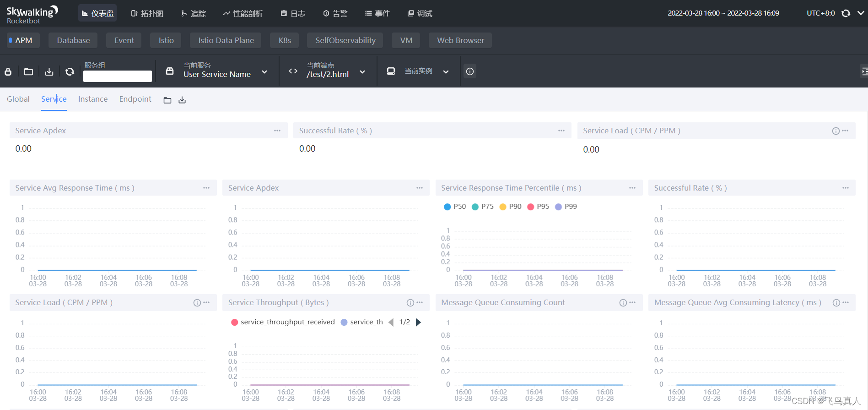Click the lock edit-mode icon in toolbar

click(8, 71)
